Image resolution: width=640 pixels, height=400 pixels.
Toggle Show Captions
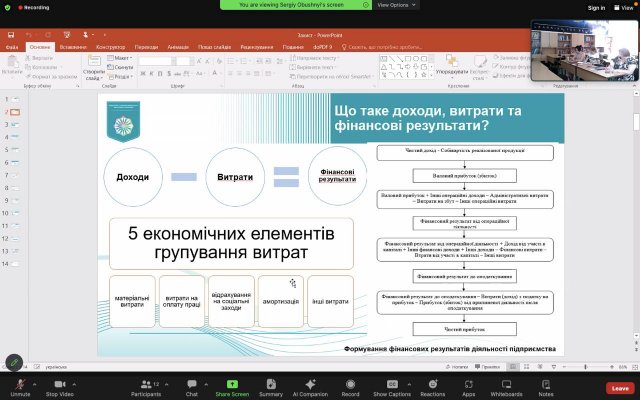pos(392,385)
